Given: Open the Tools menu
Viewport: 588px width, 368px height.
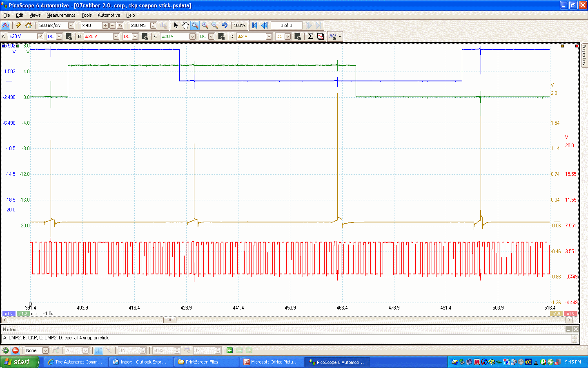Looking at the screenshot, I should 86,15.
